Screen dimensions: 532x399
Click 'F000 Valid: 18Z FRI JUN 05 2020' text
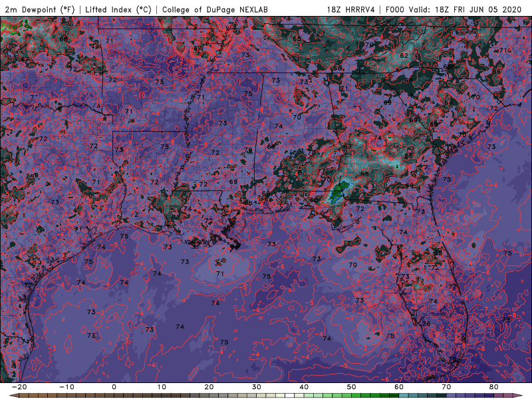point(454,10)
